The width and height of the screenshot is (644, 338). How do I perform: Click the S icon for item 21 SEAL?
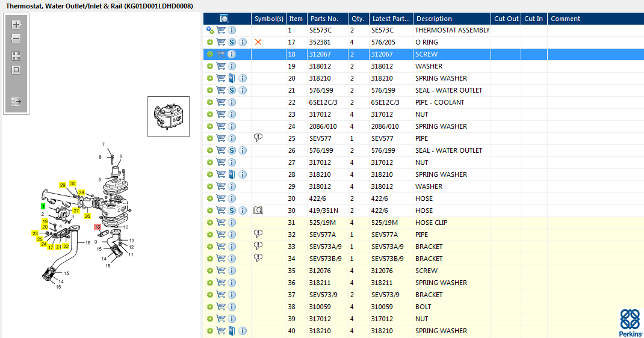[x=232, y=90]
